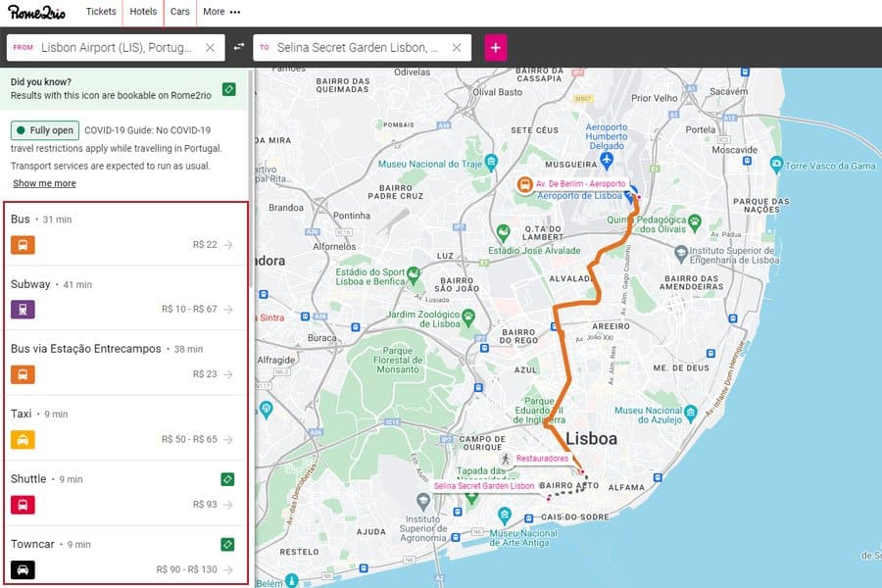
Task: Select the Bus via Estação Entrecampos icon
Action: (23, 374)
